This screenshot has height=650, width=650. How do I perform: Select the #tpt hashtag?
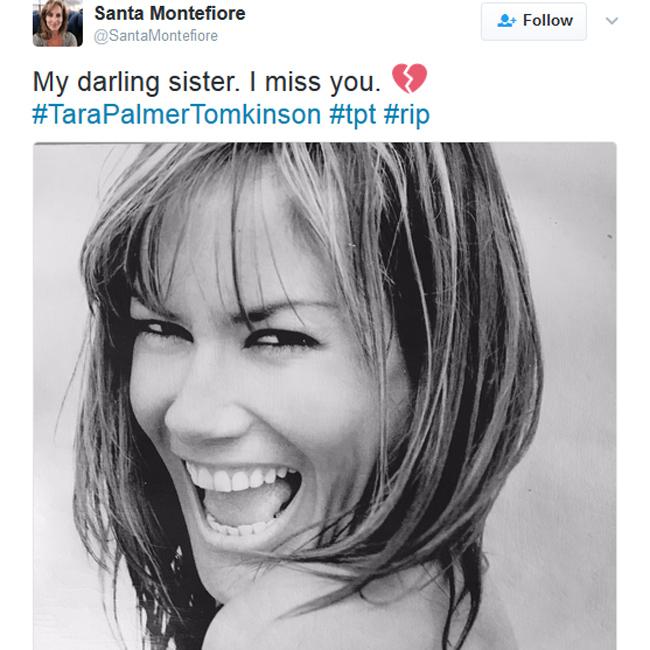click(x=352, y=114)
